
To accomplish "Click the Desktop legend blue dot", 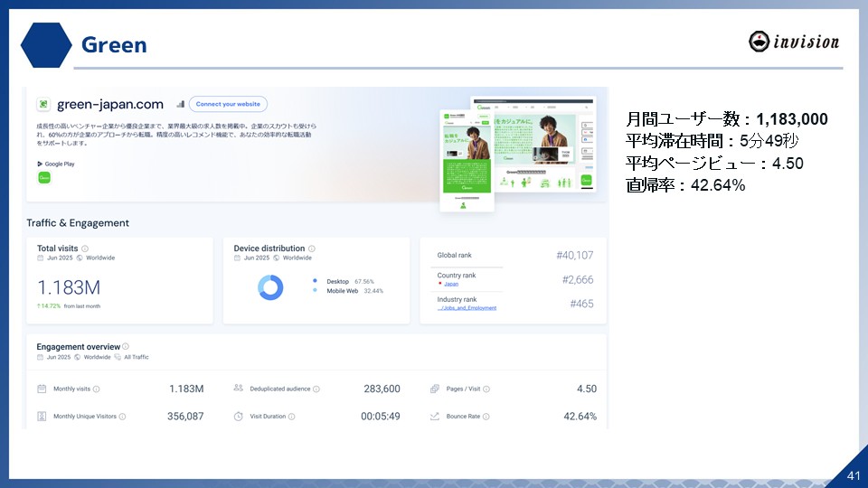I will point(315,281).
